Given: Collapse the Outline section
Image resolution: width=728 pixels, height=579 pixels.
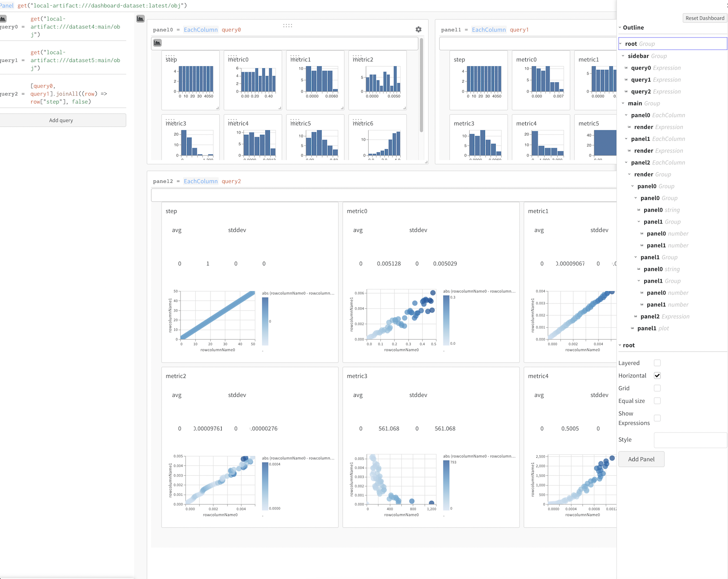Looking at the screenshot, I should pyautogui.click(x=620, y=28).
